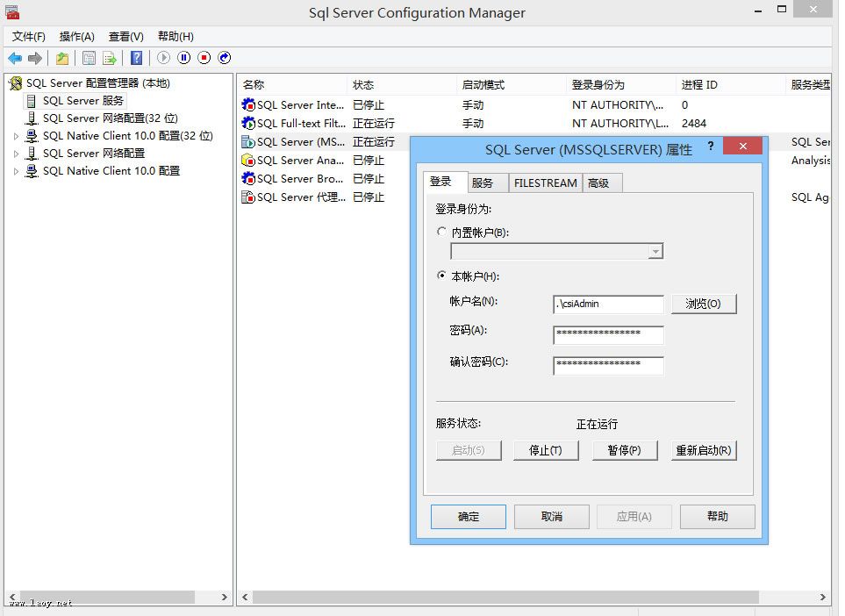This screenshot has height=616, width=845.
Task: Click the services list scroll right arrow
Action: tap(822, 598)
